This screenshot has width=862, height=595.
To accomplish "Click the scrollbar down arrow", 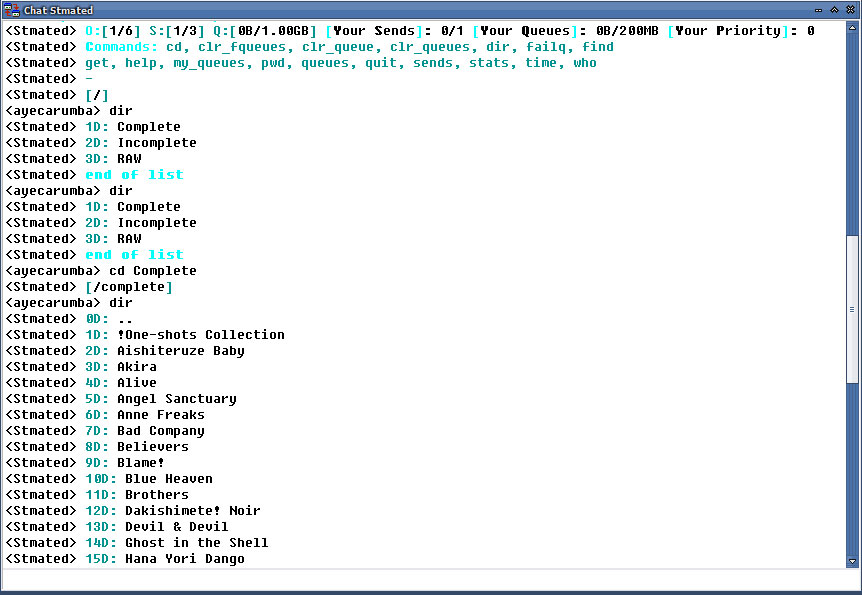I will (x=852, y=561).
